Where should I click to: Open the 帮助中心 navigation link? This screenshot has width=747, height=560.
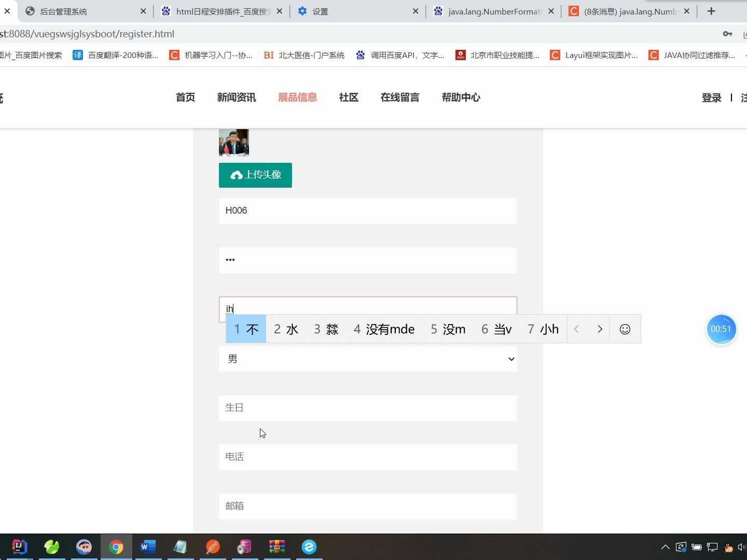(461, 97)
